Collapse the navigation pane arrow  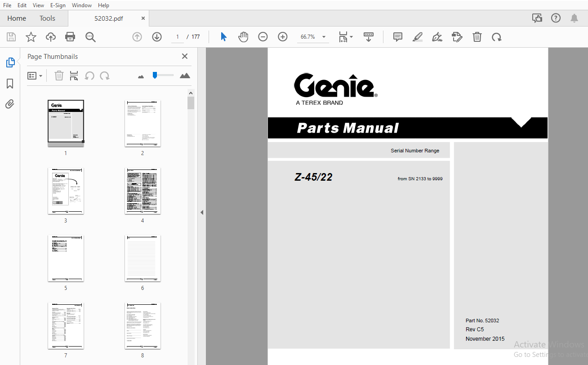coord(202,212)
